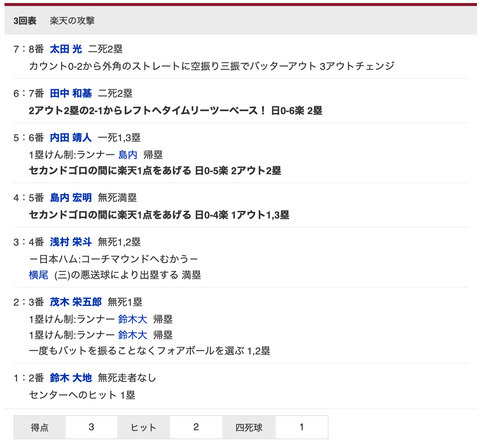Open player link 浅村 栄斗
The width and height of the screenshot is (480, 443).
[71, 242]
